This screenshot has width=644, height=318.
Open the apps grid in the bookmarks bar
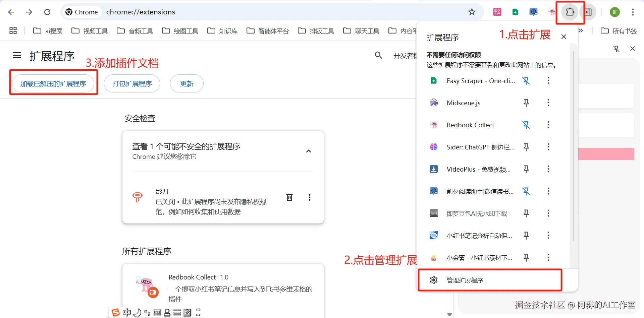13,31
